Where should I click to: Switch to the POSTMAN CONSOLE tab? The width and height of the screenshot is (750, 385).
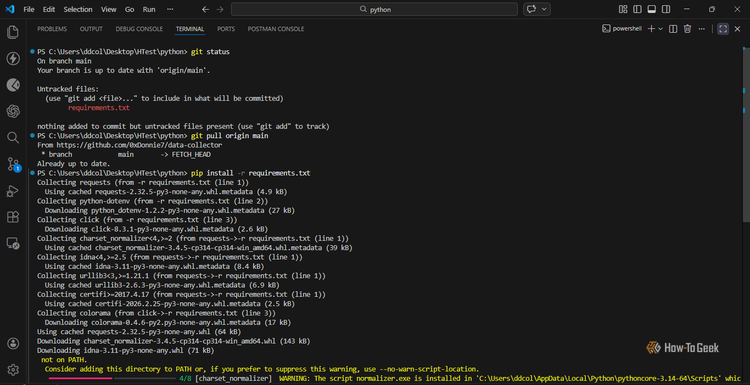(x=276, y=29)
